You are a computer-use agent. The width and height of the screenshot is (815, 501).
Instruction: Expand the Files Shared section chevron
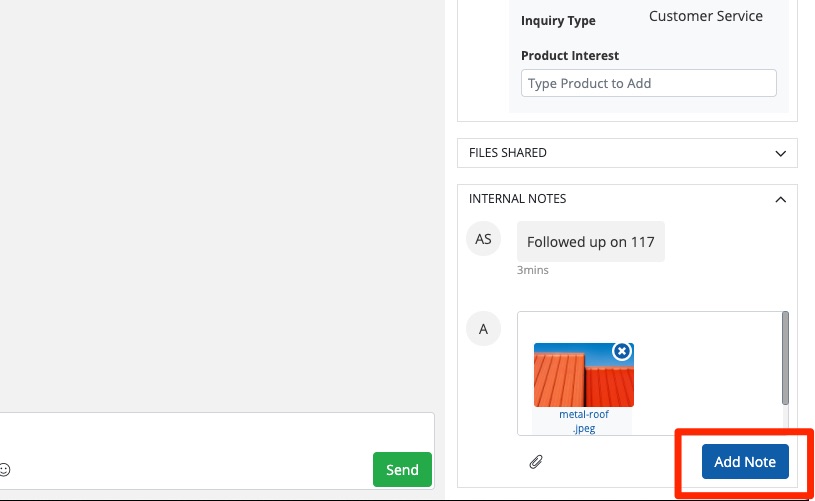tap(781, 153)
